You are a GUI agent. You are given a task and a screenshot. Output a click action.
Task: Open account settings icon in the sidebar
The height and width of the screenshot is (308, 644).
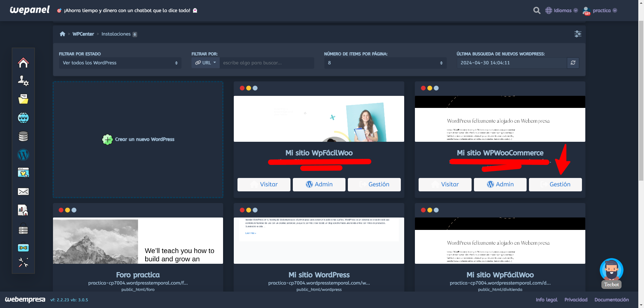pyautogui.click(x=23, y=80)
